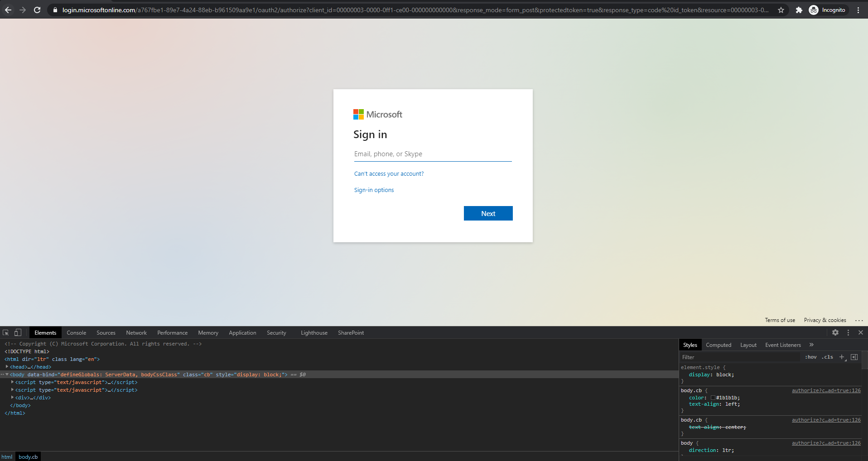The width and height of the screenshot is (868, 461).
Task: Click the lock icon in the address bar
Action: click(55, 10)
